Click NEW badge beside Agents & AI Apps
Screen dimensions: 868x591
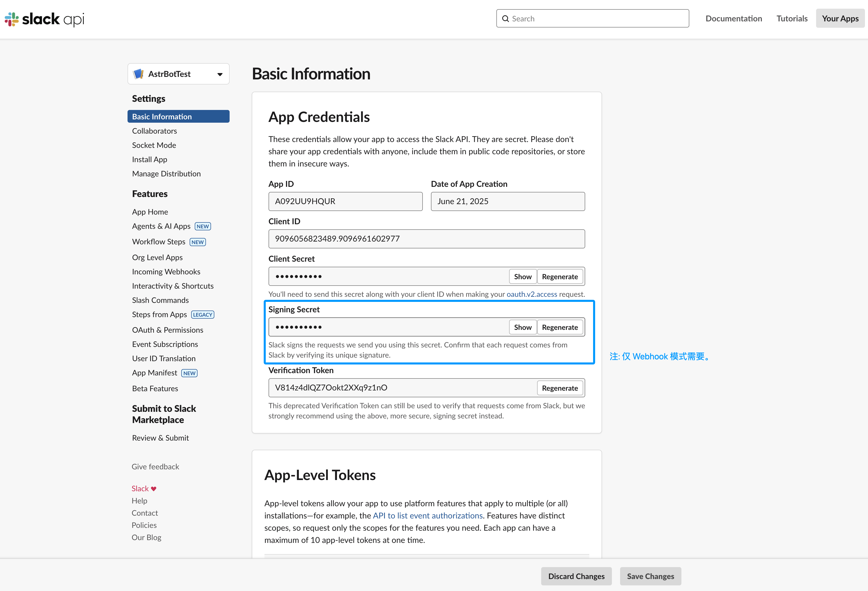(202, 226)
